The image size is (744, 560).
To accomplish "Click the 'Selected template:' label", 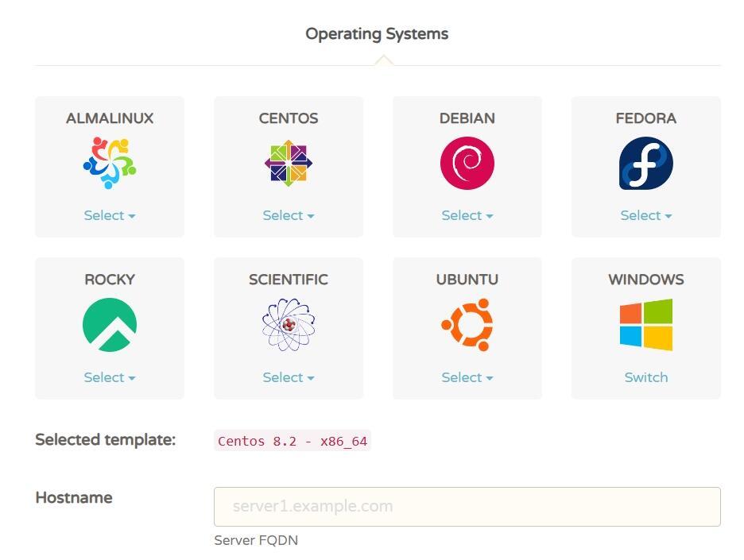I will tap(106, 439).
